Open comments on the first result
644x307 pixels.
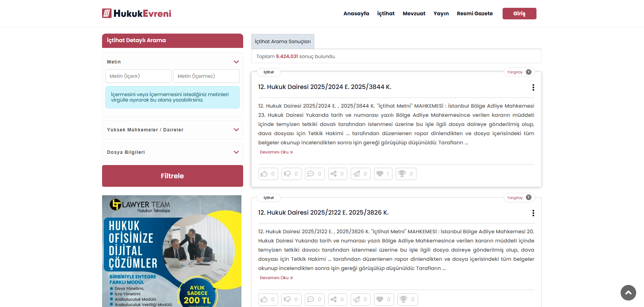[x=311, y=174]
